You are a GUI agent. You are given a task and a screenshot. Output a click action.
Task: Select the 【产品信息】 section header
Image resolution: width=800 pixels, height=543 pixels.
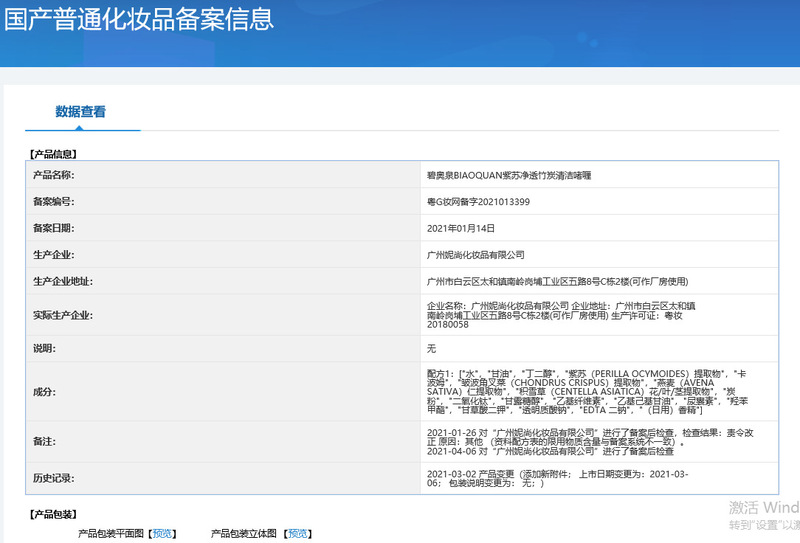tap(54, 154)
